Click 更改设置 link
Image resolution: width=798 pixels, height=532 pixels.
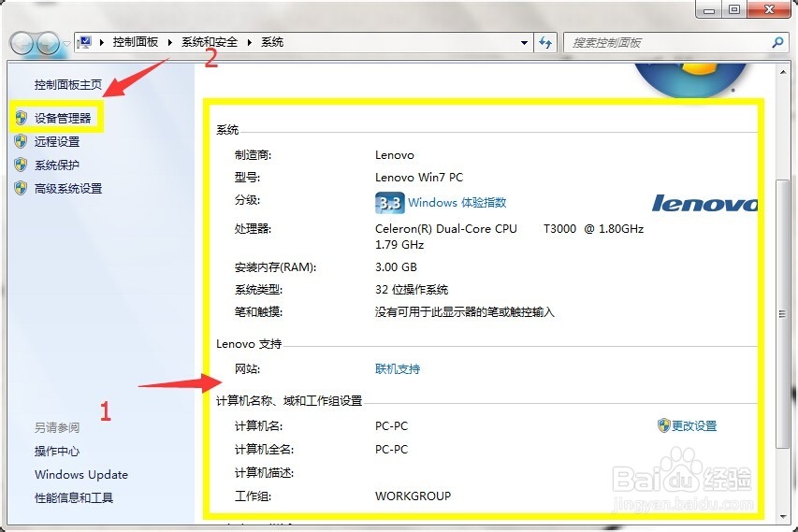pyautogui.click(x=694, y=425)
